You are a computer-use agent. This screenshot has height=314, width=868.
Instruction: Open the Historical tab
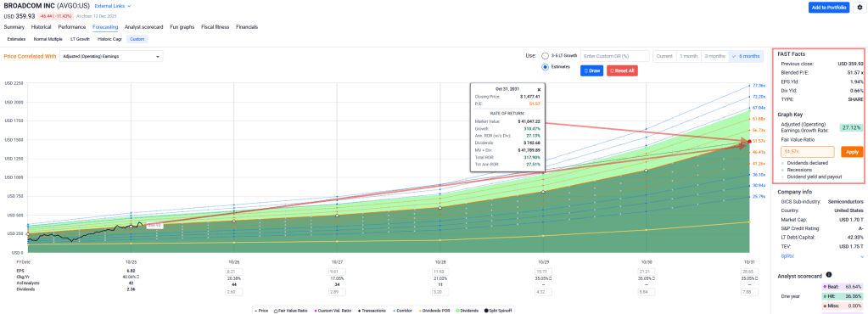tap(42, 26)
